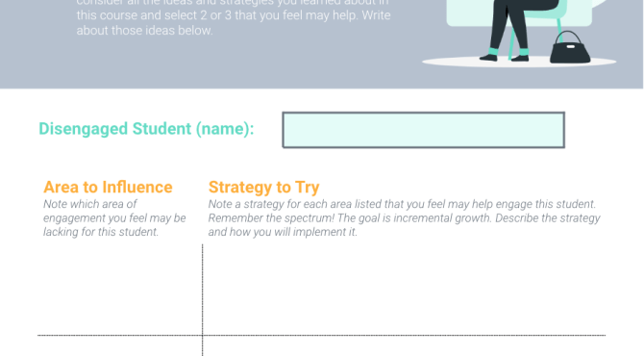Click the 'Area to Influence' heading
The image size is (644, 356).
tap(108, 187)
